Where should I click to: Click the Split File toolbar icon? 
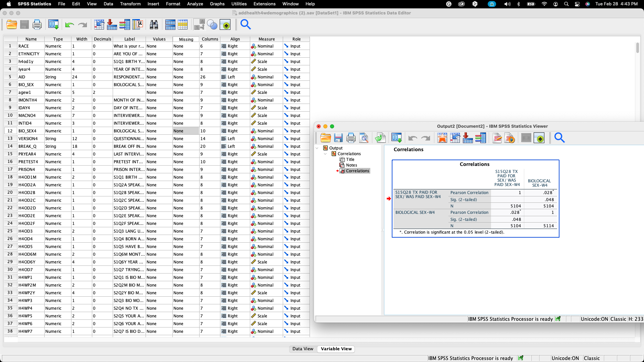170,25
